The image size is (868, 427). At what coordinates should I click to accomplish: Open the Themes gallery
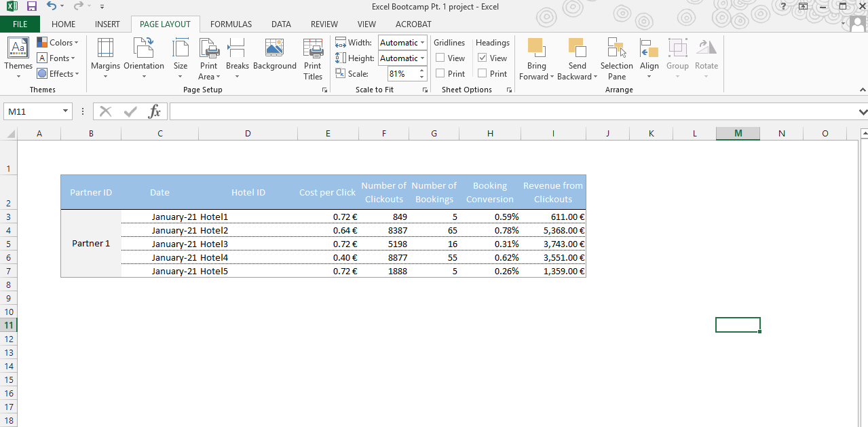[x=18, y=58]
